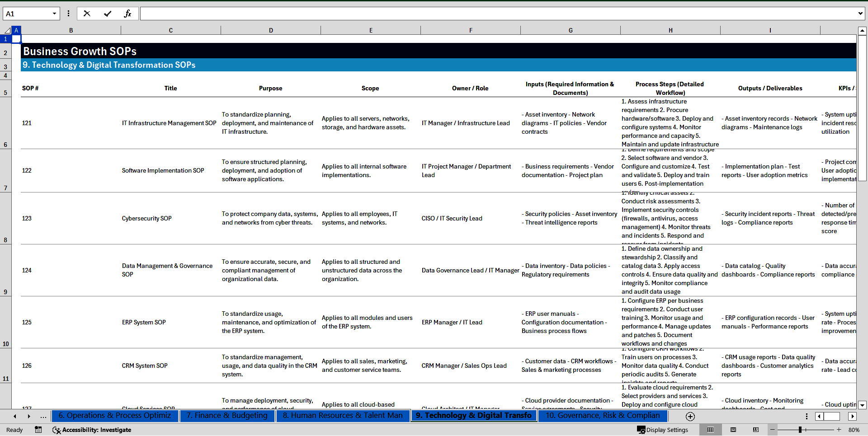Add a new sheet with plus icon
Screen dimensions: 868x436
[x=690, y=416]
